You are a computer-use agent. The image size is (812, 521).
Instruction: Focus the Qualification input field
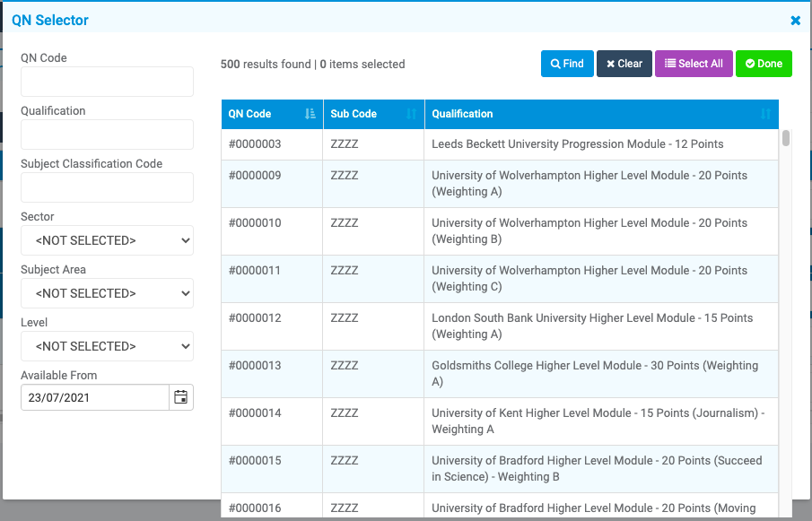tap(107, 135)
